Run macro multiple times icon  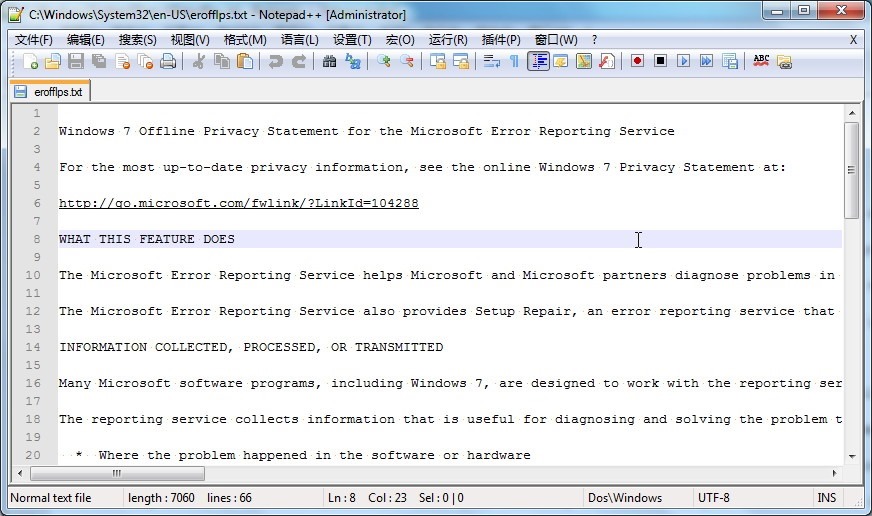[x=706, y=61]
